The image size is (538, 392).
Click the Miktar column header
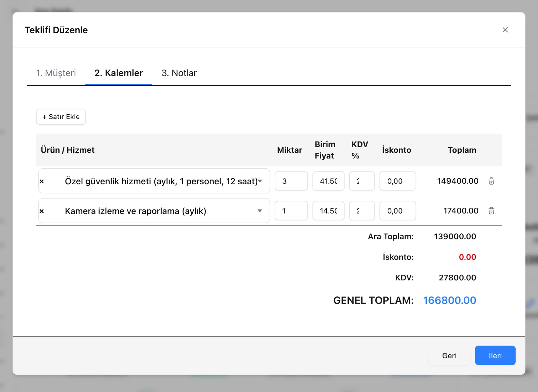tap(290, 150)
